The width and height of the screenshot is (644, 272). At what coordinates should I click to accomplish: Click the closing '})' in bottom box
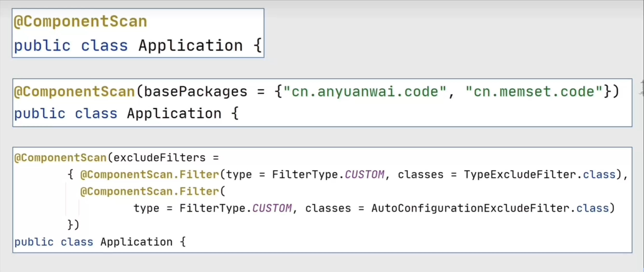pyautogui.click(x=73, y=224)
